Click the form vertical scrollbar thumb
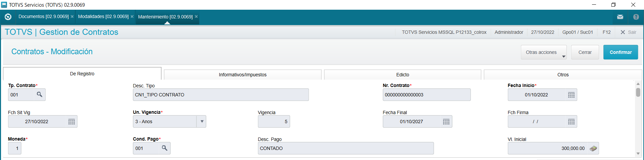The height and width of the screenshot is (160, 644). point(638,92)
